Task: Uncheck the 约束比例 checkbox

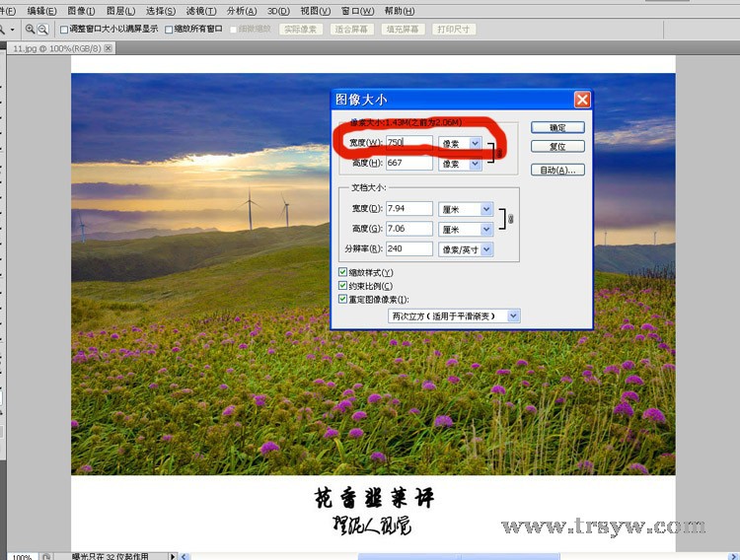Action: coord(343,285)
